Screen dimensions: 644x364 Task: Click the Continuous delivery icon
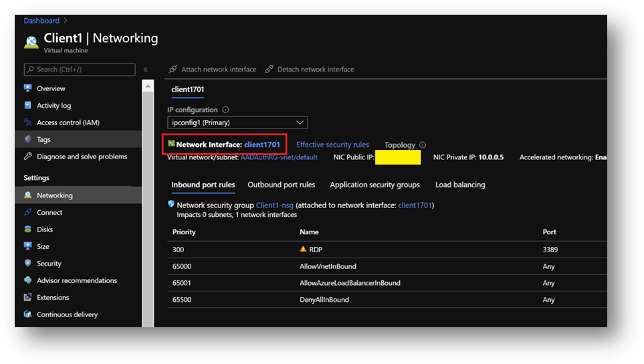(x=28, y=314)
